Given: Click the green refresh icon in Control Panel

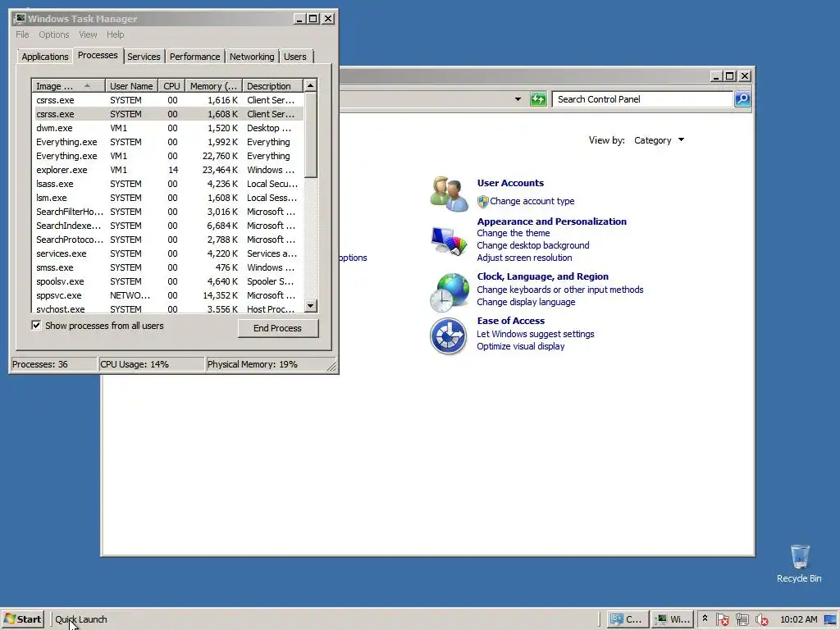Looking at the screenshot, I should pos(538,99).
